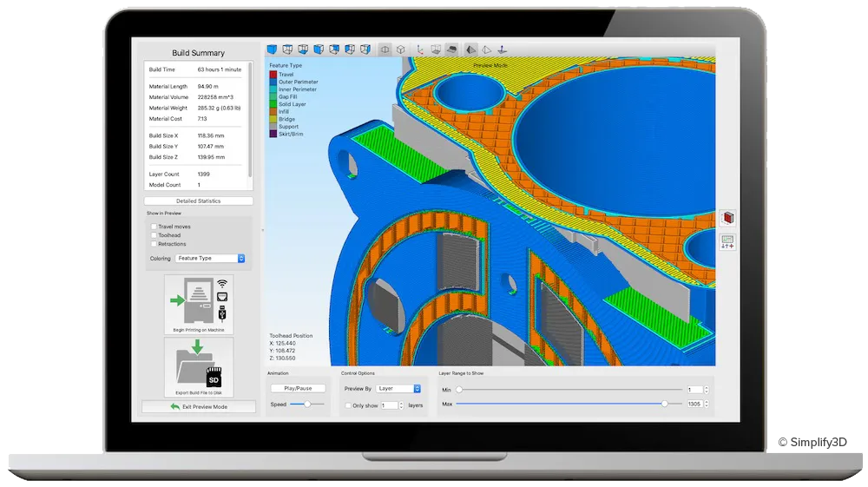The width and height of the screenshot is (868, 487).
Task: Toggle the split-cube cross section icon
Action: click(x=385, y=49)
